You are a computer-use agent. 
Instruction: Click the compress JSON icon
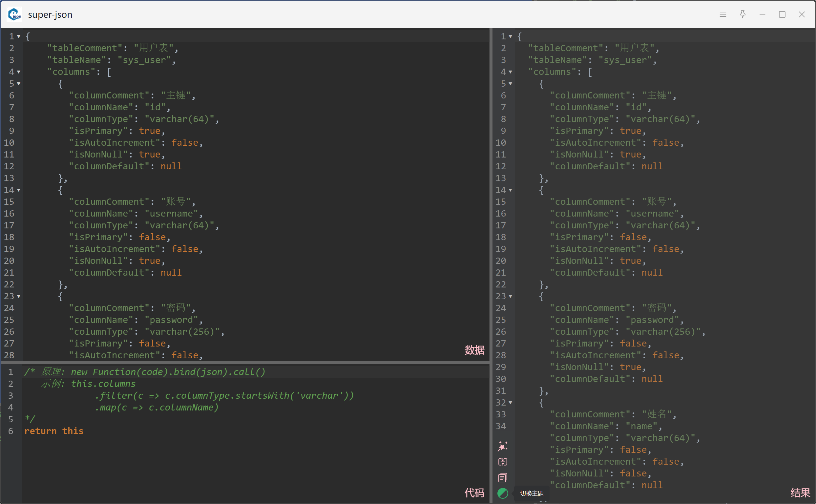(x=503, y=462)
